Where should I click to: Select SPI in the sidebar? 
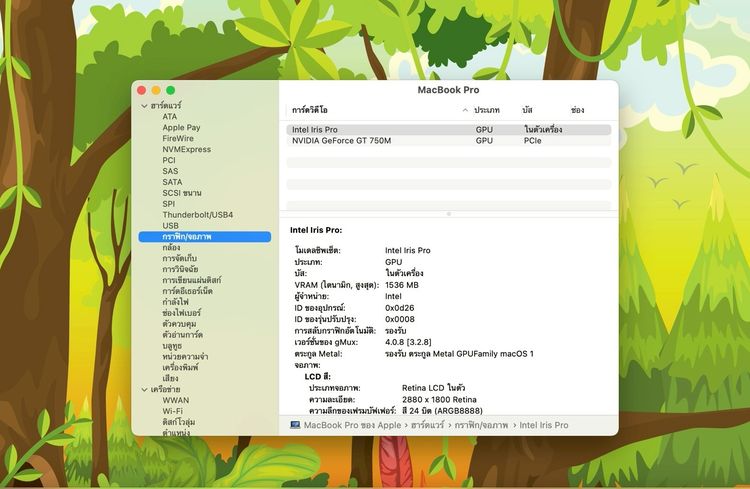pos(168,204)
